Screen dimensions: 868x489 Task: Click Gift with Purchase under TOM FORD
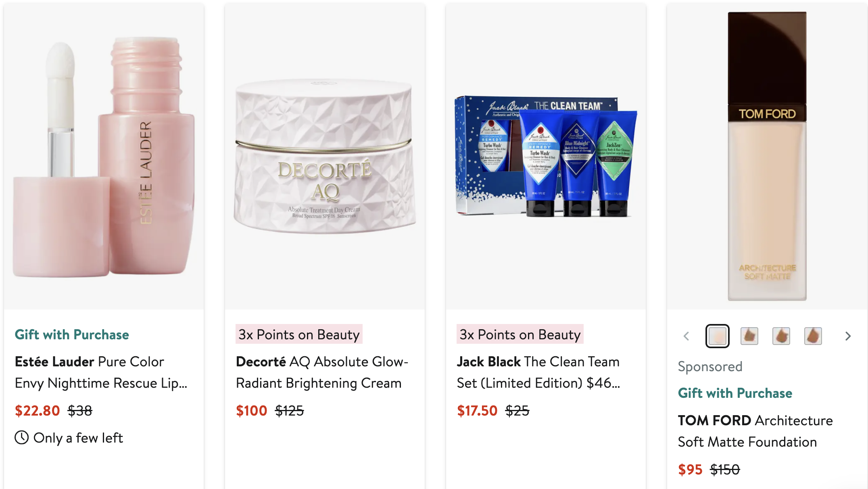pyautogui.click(x=735, y=393)
